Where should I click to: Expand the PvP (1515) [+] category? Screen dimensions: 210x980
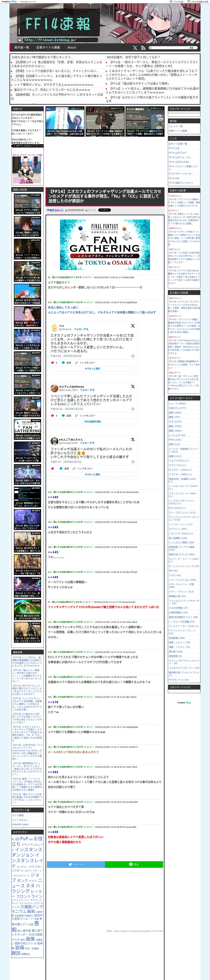point(177,508)
